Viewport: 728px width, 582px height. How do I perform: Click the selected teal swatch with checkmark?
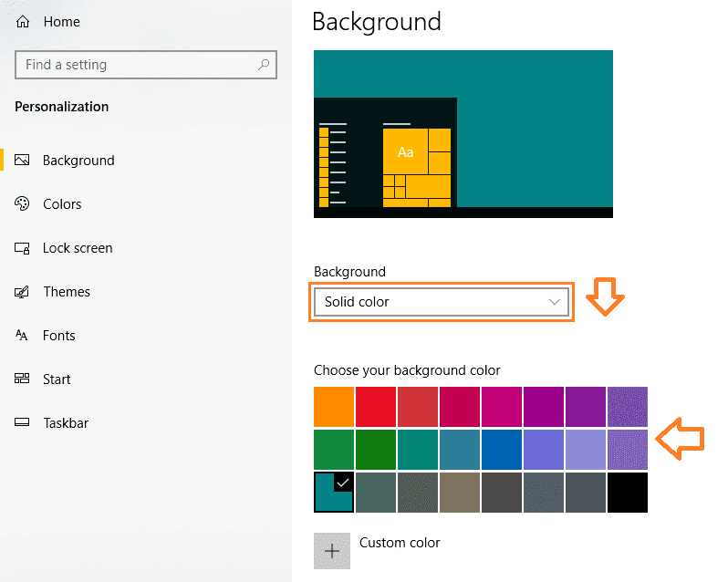tap(334, 493)
